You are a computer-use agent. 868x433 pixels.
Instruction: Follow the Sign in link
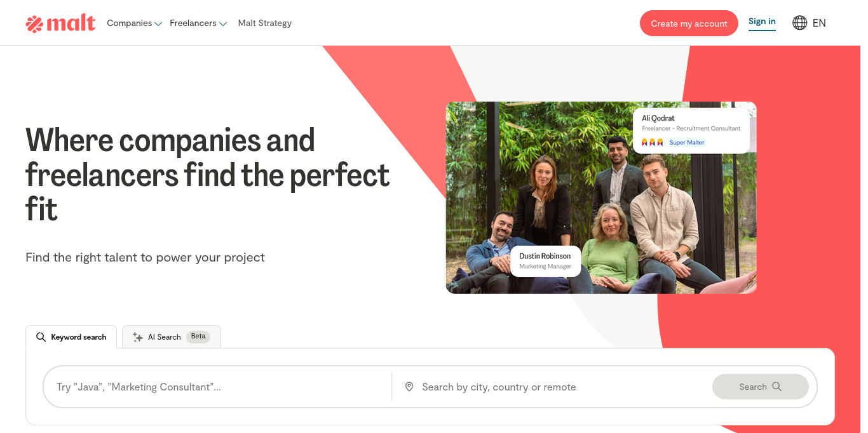click(762, 22)
